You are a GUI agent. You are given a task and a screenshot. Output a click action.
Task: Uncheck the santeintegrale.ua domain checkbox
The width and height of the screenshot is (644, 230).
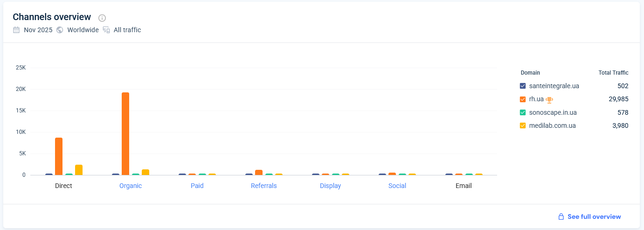[x=523, y=86]
